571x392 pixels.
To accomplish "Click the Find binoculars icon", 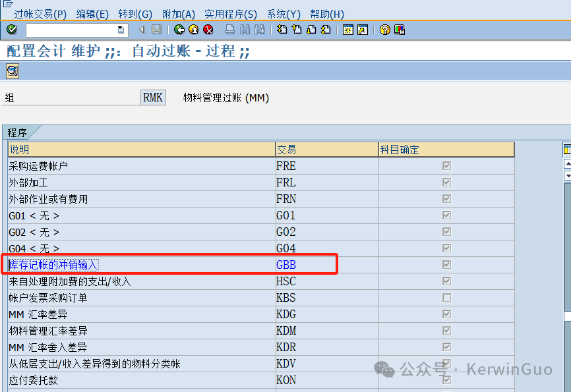I will (x=245, y=30).
